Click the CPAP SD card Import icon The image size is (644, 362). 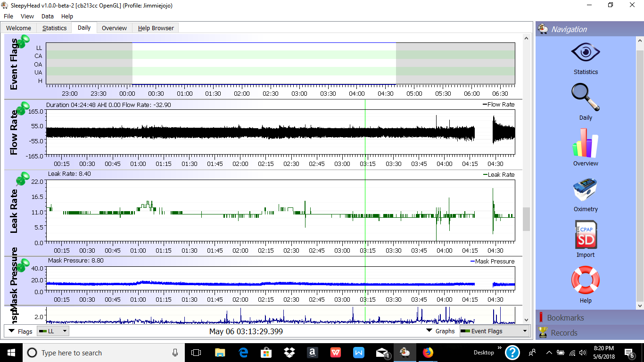click(586, 235)
